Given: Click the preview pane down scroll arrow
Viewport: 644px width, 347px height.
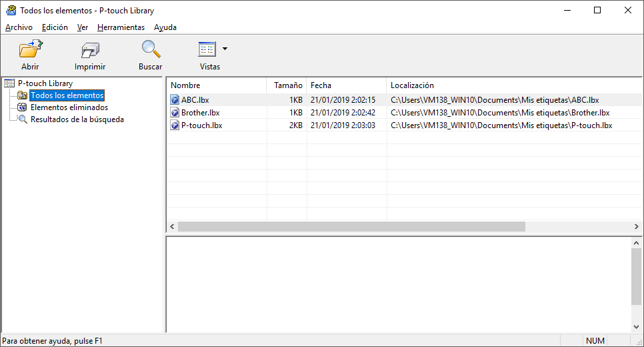Looking at the screenshot, I should pos(636,327).
